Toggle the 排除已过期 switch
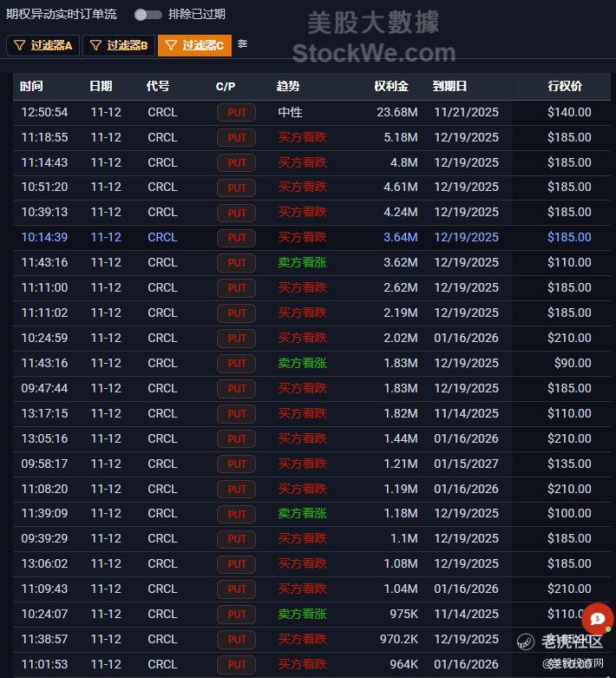Viewport: 616px width, 678px height. click(147, 15)
